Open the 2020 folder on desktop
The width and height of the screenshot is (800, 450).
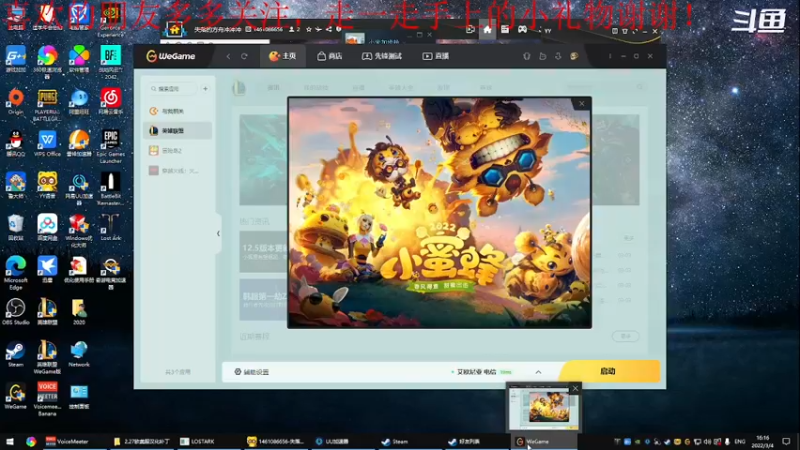[x=79, y=311]
